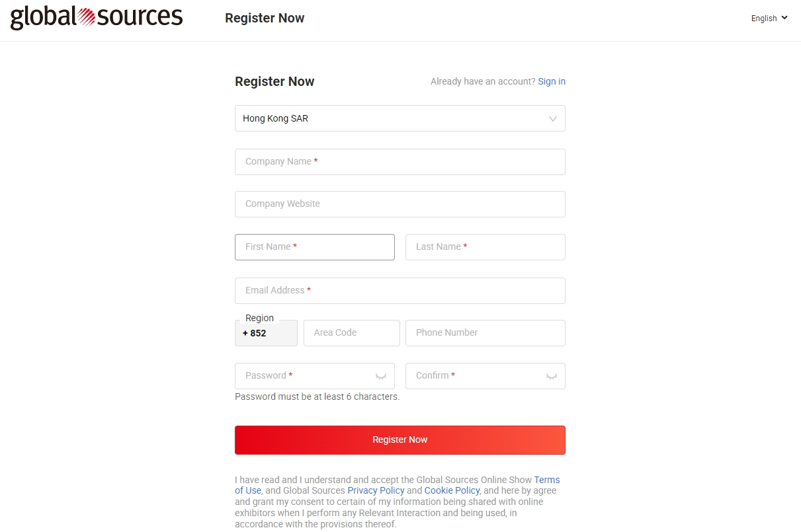Open the Cookie Policy link
801x532 pixels.
[x=452, y=490]
